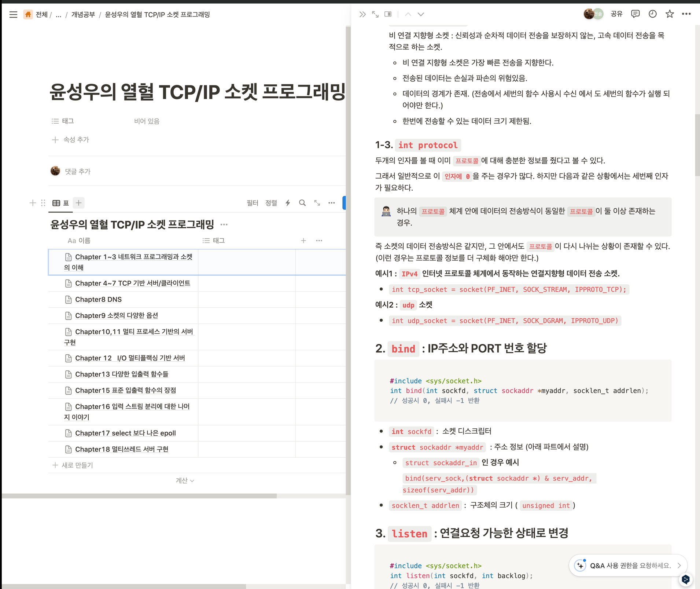Open Chapter 12 I/O 멀티플랙싱 row
The width and height of the screenshot is (700, 589).
click(130, 358)
